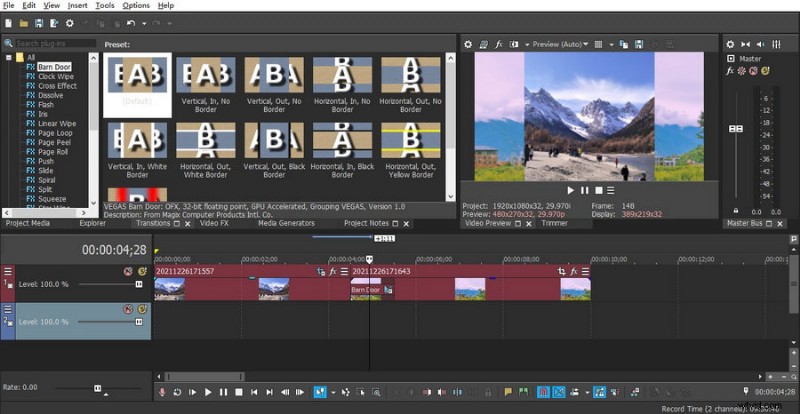Switch to the Media Generators tab
The height and width of the screenshot is (414, 800).
[286, 224]
